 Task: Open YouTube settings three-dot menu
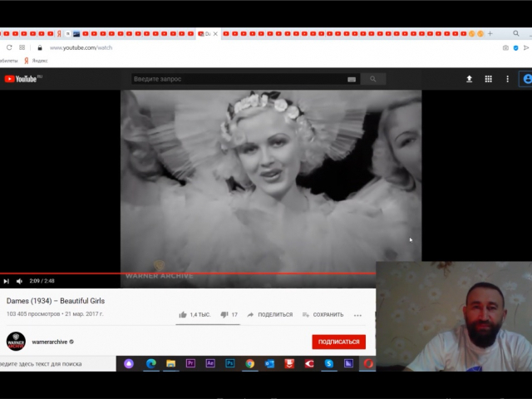pos(508,79)
